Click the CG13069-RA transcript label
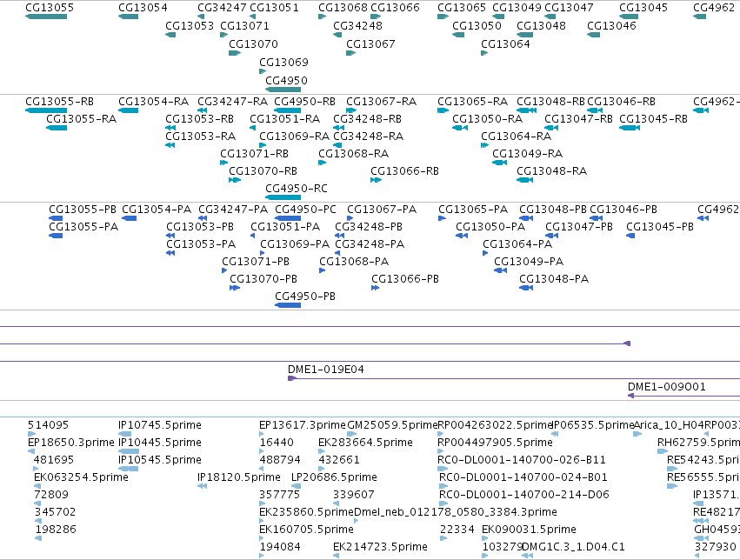740x560 pixels. [x=295, y=137]
